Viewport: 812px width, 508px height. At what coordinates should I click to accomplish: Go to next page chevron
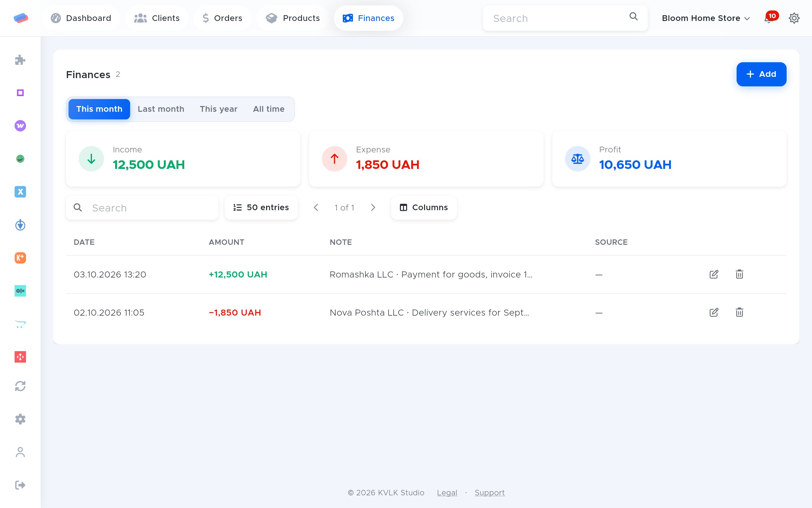coord(373,208)
